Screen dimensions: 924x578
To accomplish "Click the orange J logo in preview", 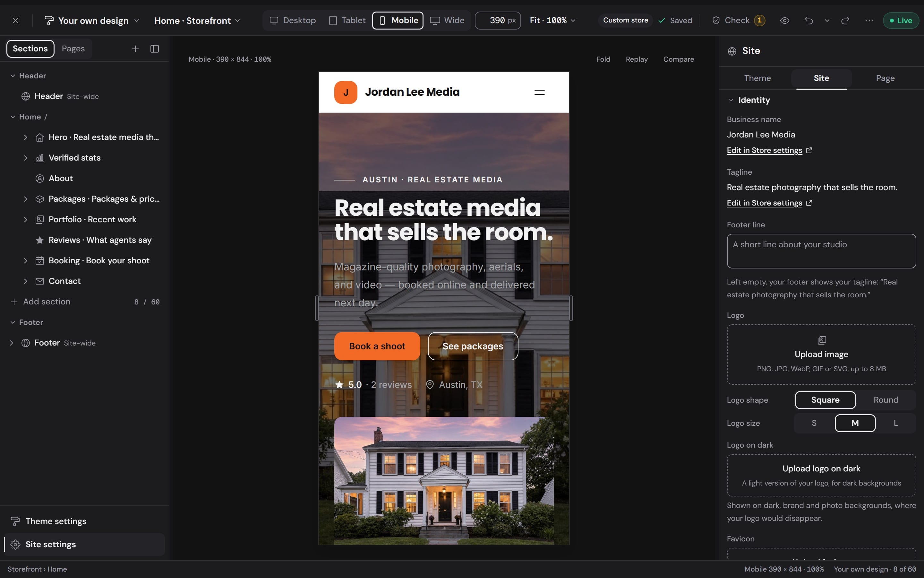I will coord(346,92).
